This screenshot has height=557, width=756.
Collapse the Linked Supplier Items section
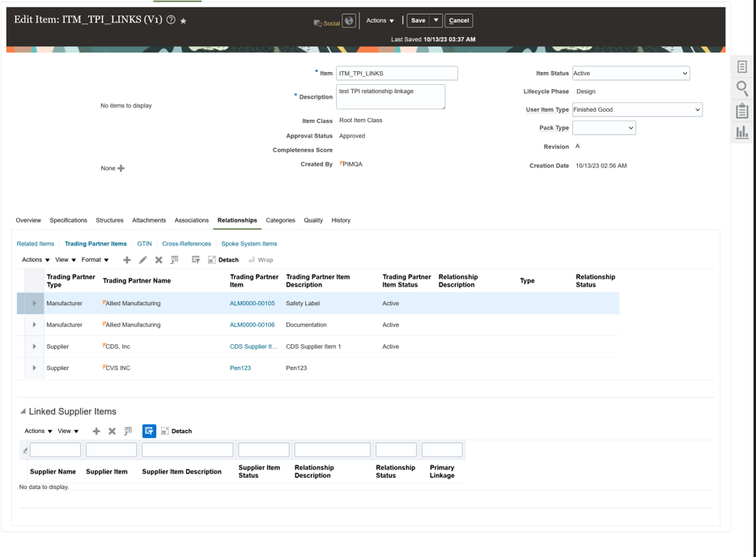[x=23, y=411]
